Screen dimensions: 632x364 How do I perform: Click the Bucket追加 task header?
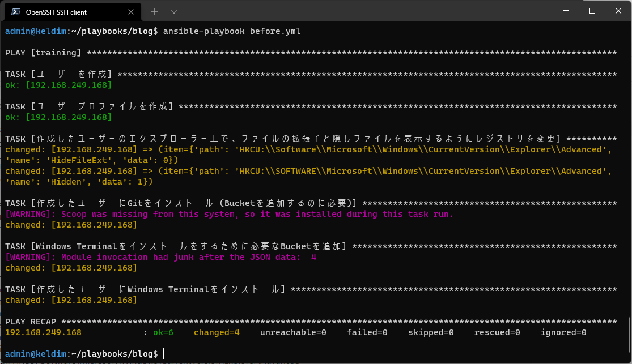tap(311, 246)
